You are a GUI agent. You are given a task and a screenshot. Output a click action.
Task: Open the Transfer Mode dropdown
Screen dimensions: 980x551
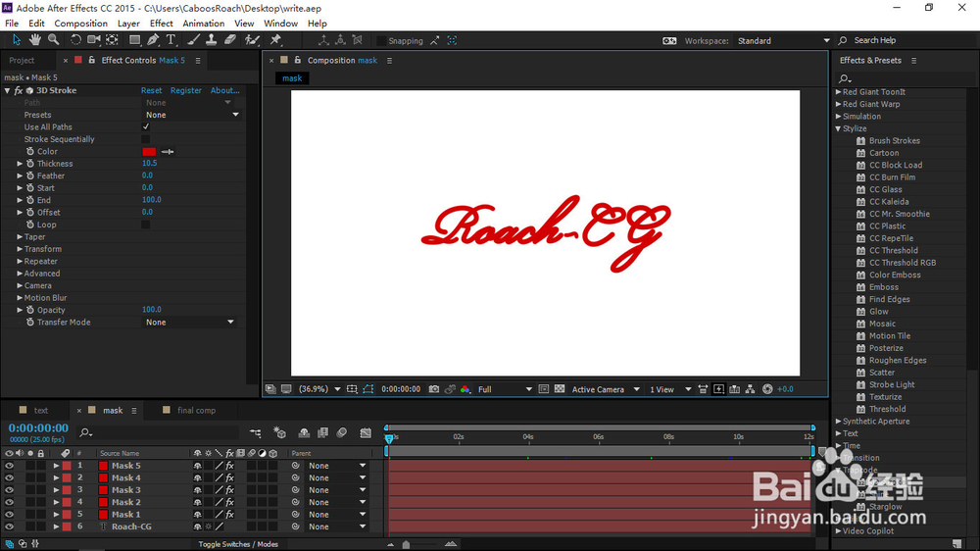point(190,323)
